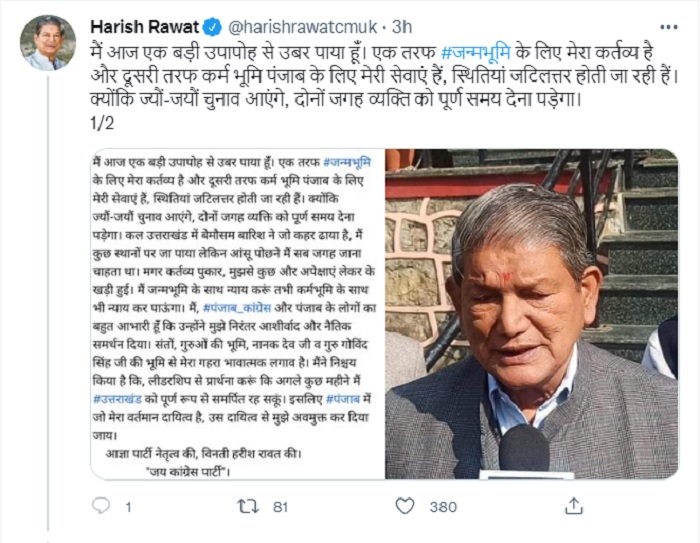The width and height of the screenshot is (700, 543).
Task: Click the Harish Rawat display name
Action: [x=145, y=25]
